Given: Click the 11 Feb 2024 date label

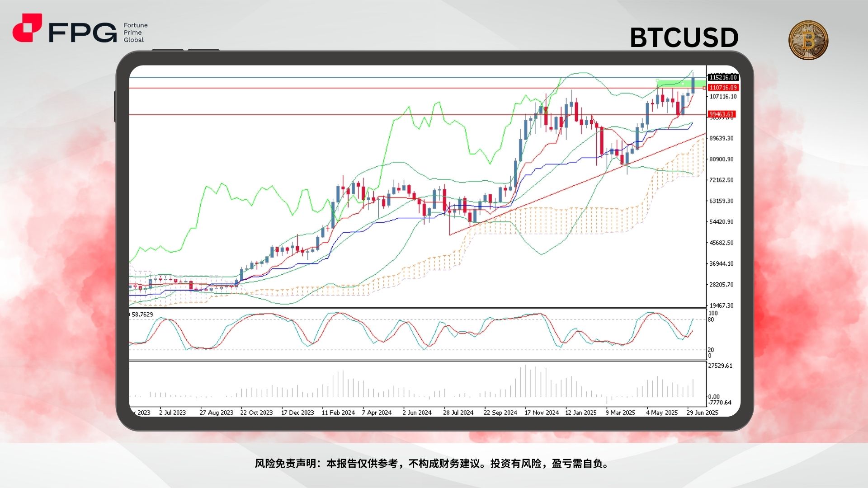Looking at the screenshot, I should (x=338, y=413).
